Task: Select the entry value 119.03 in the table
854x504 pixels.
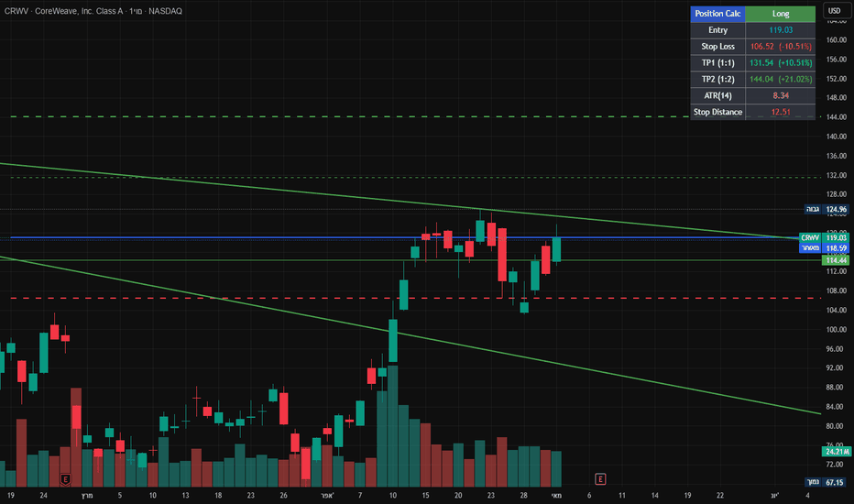Action: click(780, 30)
